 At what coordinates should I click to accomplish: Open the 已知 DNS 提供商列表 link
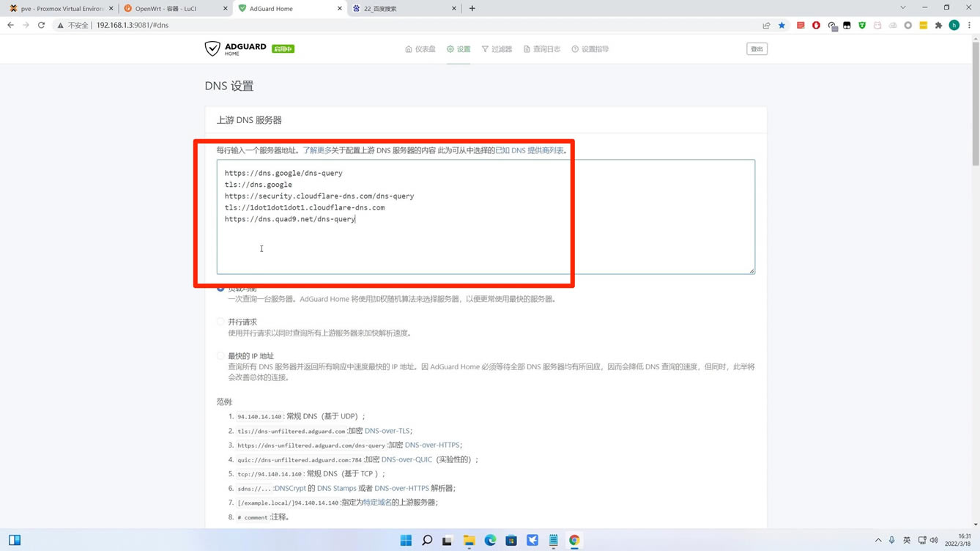(x=530, y=150)
